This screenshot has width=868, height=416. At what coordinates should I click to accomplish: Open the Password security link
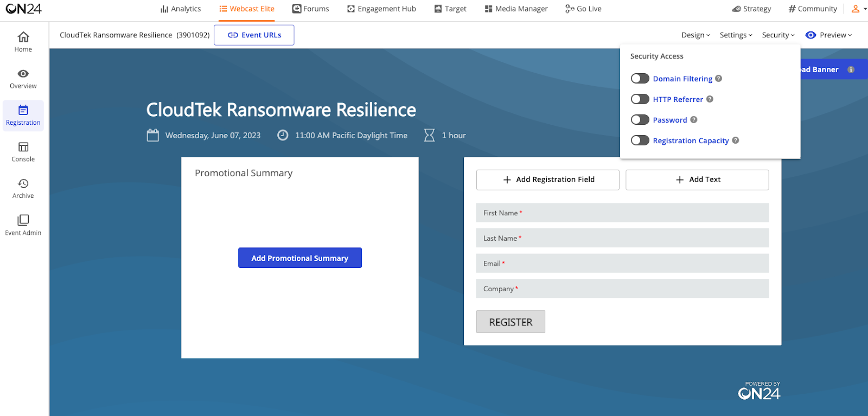pyautogui.click(x=670, y=120)
